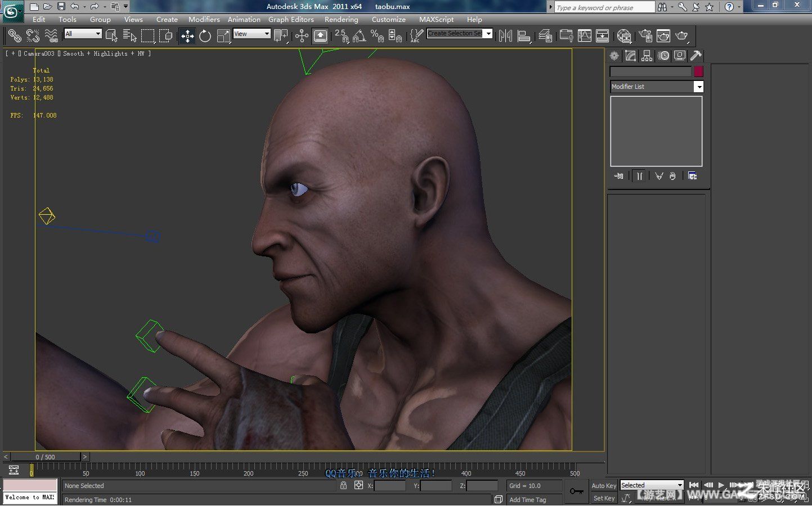Viewport: 812px width, 506px height.
Task: Click the Bind to Space Warp icon
Action: (x=51, y=36)
